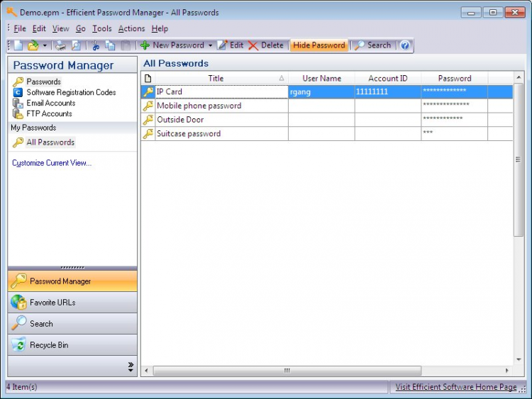532x399 pixels.
Task: Click the 4 Item(s) status bar text
Action: pos(21,387)
